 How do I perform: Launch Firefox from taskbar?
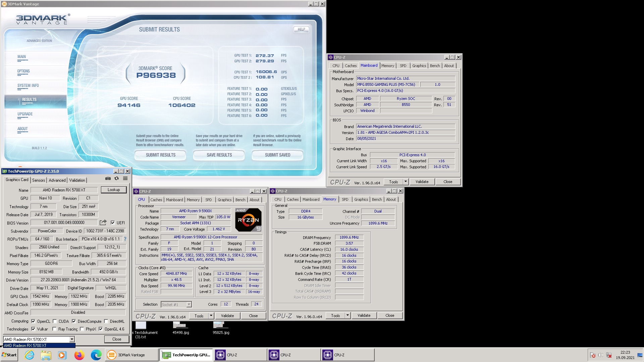click(79, 355)
